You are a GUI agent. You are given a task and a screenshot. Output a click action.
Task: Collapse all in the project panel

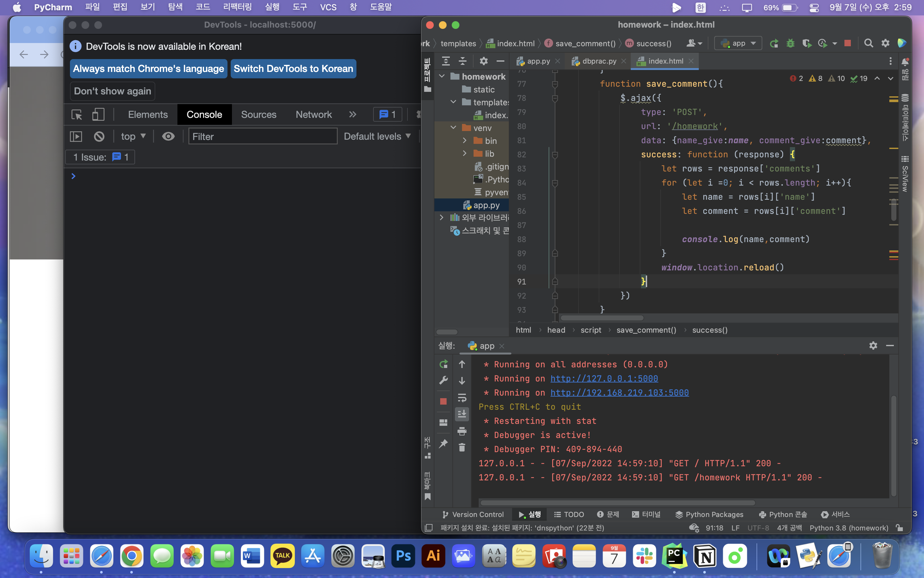(x=462, y=61)
